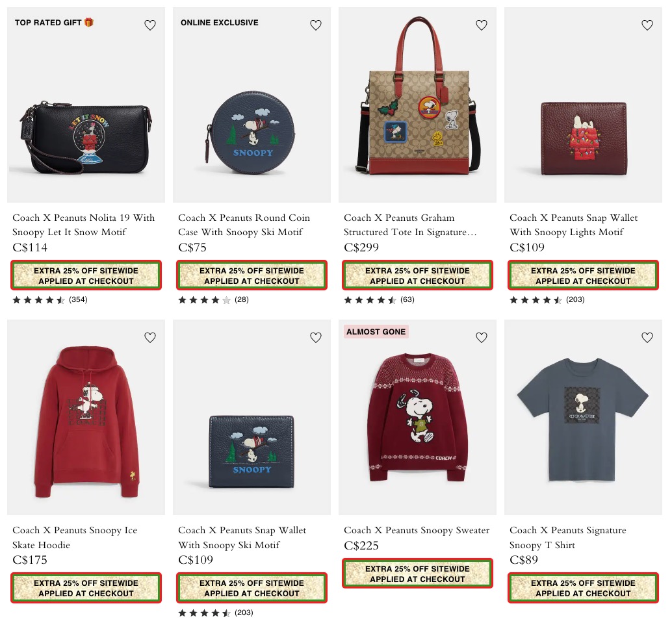The image size is (672, 619).
Task: View the Graham Structured Tote product image
Action: tap(417, 105)
